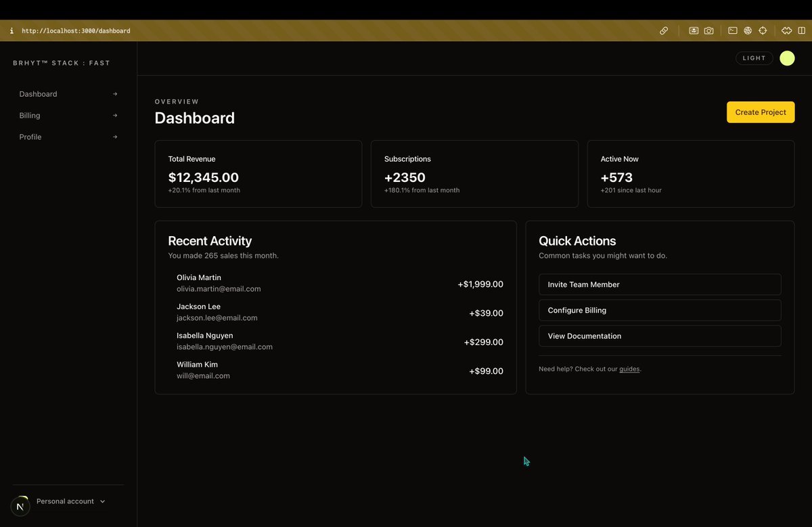Open the Dashboard sidebar item
Image resolution: width=812 pixels, height=527 pixels.
click(68, 94)
